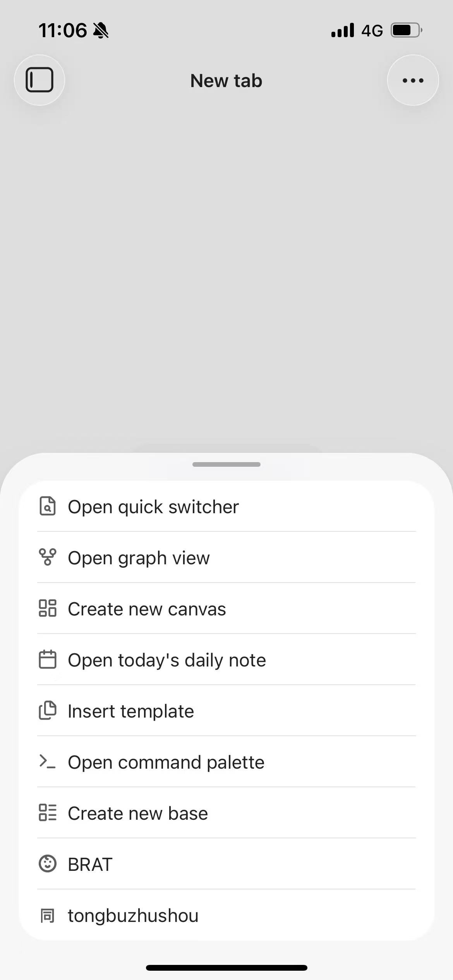Open the command palette text entry
The image size is (453, 980).
pyautogui.click(x=166, y=762)
